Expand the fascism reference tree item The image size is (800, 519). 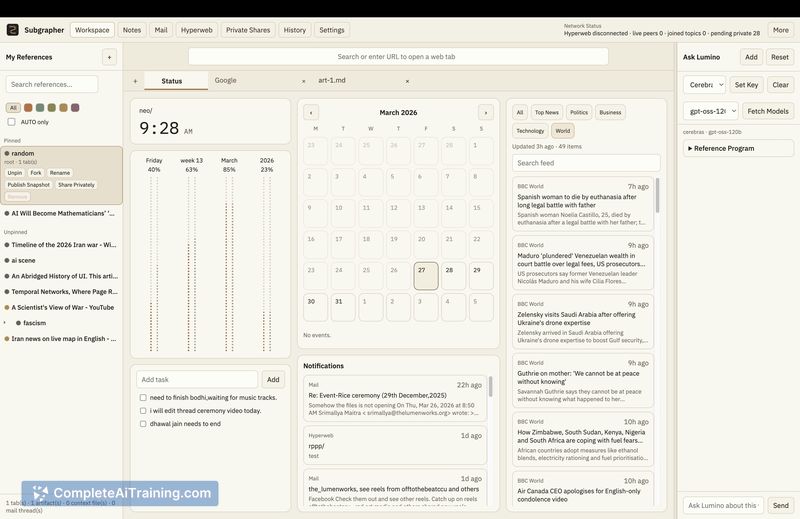point(5,323)
